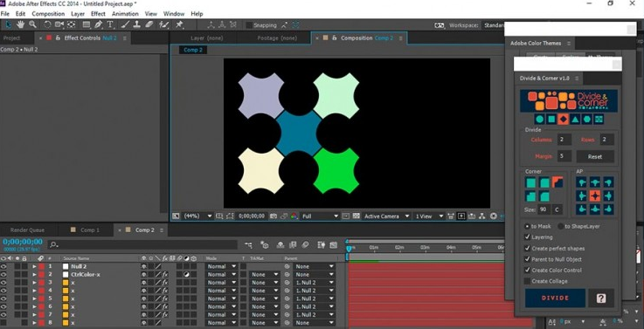This screenshot has width=644, height=329.
Task: Open the Composition menu
Action: [x=48, y=14]
